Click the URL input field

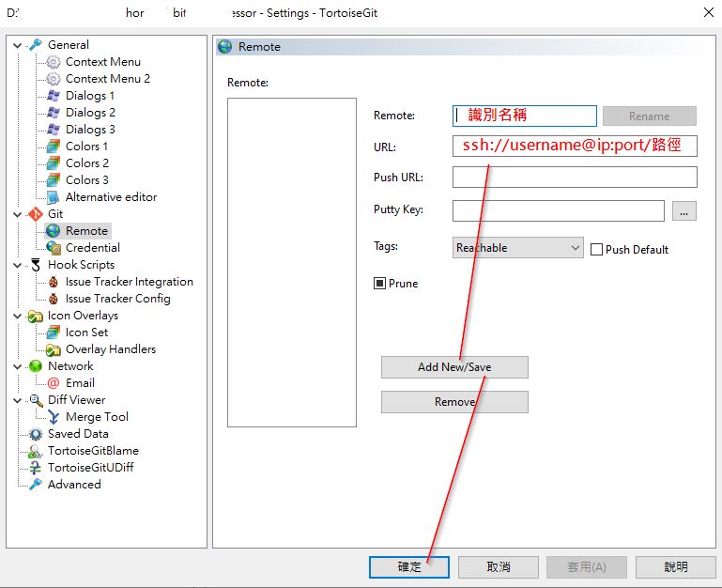tap(575, 147)
